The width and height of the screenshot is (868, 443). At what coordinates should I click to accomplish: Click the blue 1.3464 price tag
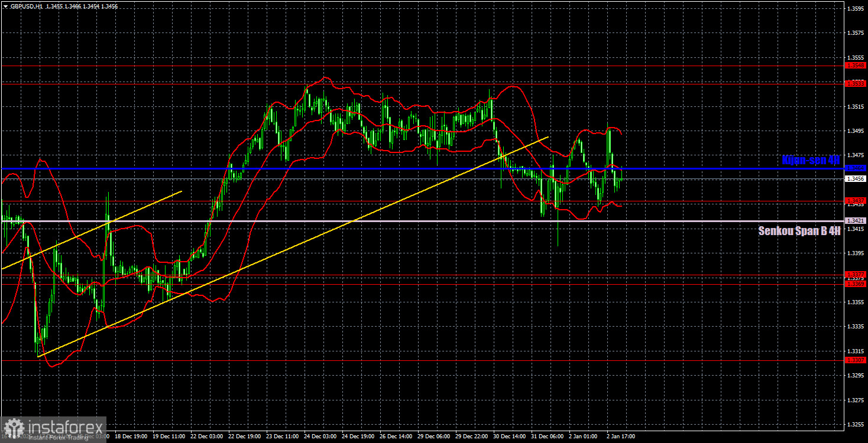[856, 167]
